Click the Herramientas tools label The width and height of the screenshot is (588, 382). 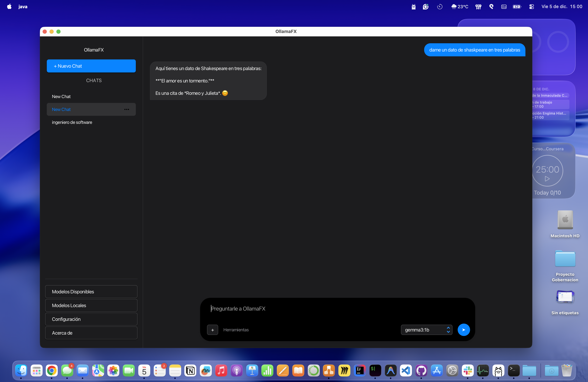pyautogui.click(x=236, y=330)
